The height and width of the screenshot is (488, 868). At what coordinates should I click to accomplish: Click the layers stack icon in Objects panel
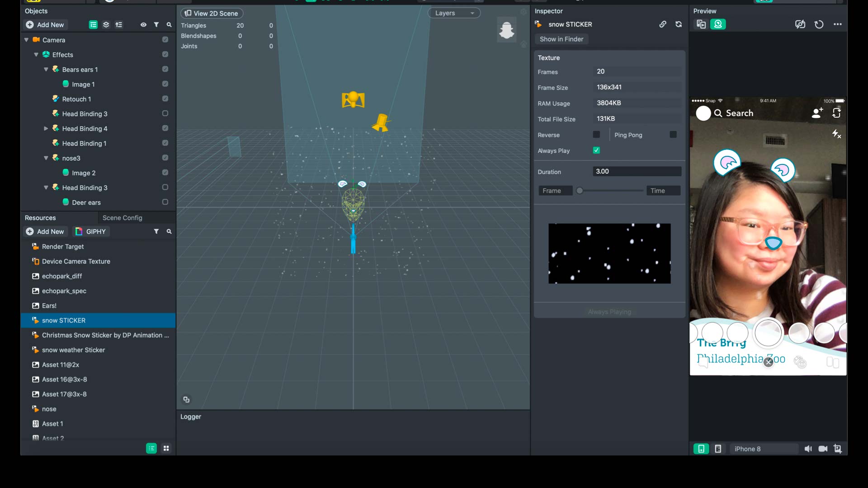[x=106, y=25]
